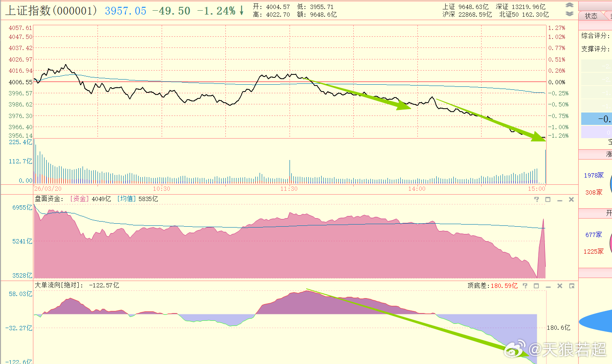This screenshot has width=612, height=364.
Task: Click the 沪深 22868.59亿 turnover
Action: [x=467, y=15]
